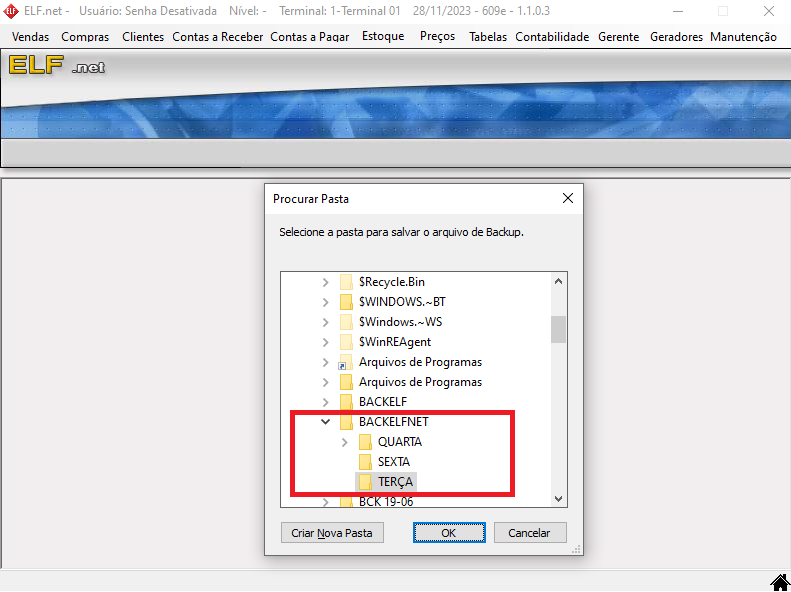Viewport: 791px width, 592px height.
Task: Click the dialog resize grip corner
Action: pyautogui.click(x=576, y=549)
